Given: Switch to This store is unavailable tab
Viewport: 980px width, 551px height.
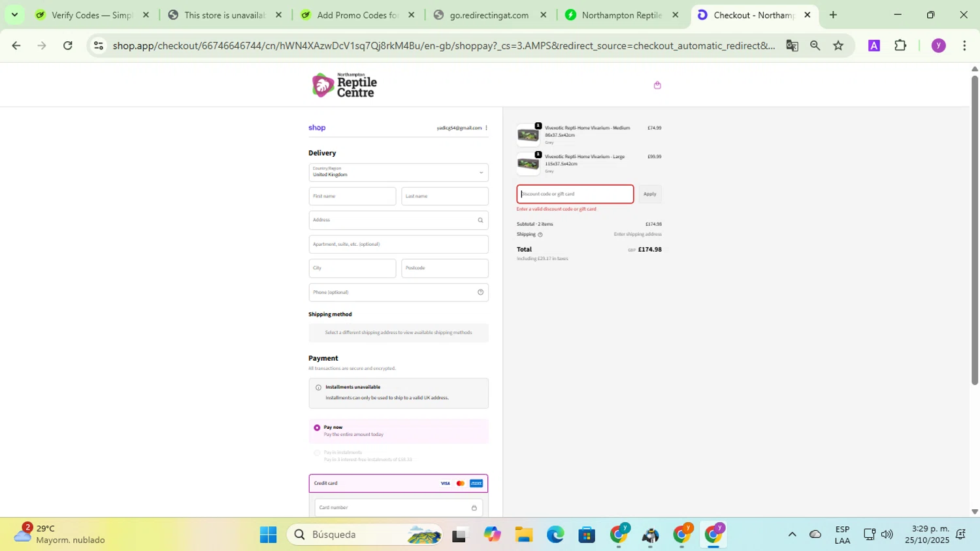Looking at the screenshot, I should click(224, 15).
